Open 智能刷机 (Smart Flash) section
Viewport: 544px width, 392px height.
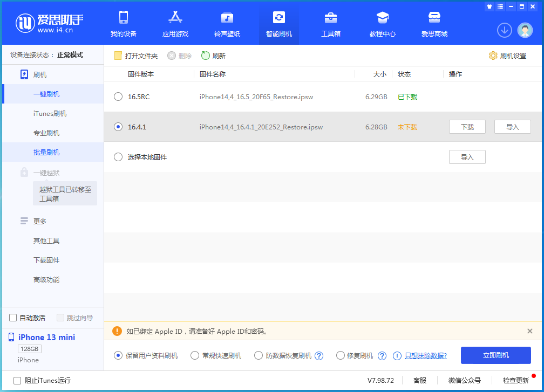279,24
